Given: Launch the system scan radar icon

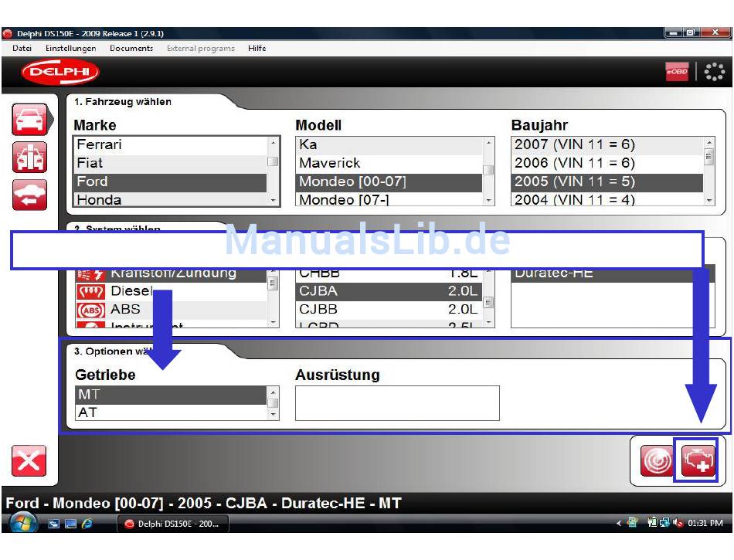Looking at the screenshot, I should (657, 461).
